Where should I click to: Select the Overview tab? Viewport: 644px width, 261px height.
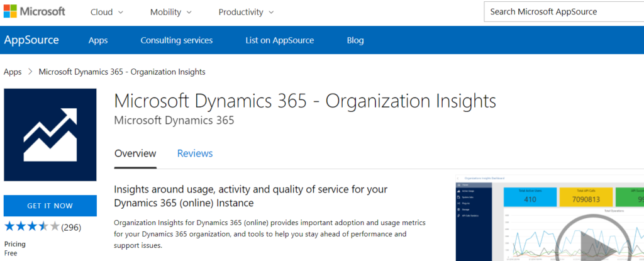pos(135,153)
